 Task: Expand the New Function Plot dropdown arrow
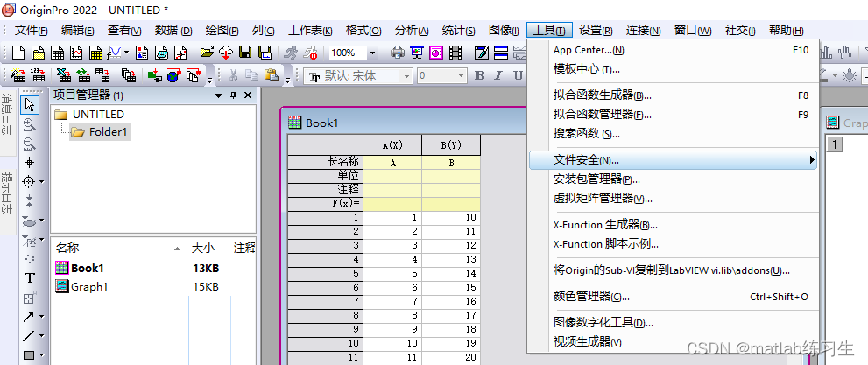point(127,53)
